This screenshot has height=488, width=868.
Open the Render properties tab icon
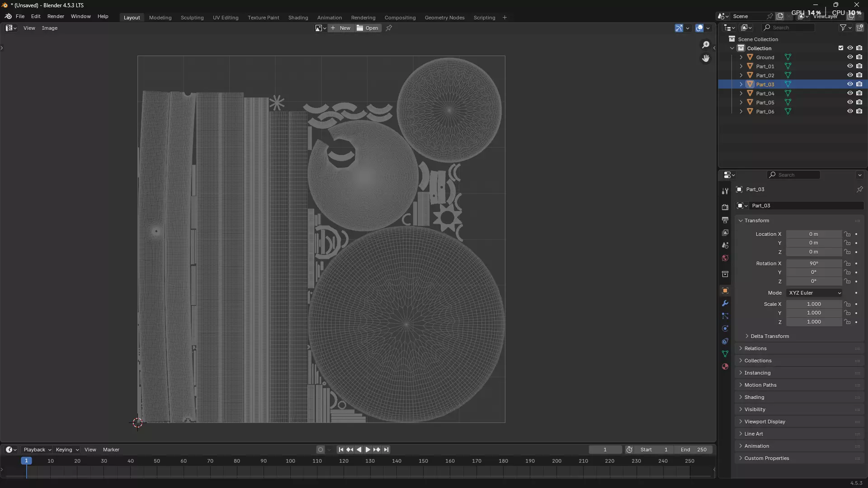pos(725,207)
